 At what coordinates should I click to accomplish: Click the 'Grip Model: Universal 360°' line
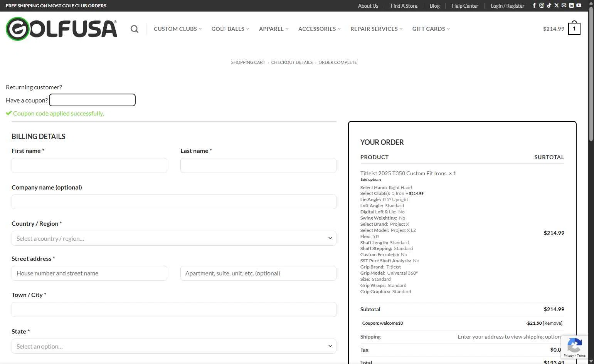389,273
